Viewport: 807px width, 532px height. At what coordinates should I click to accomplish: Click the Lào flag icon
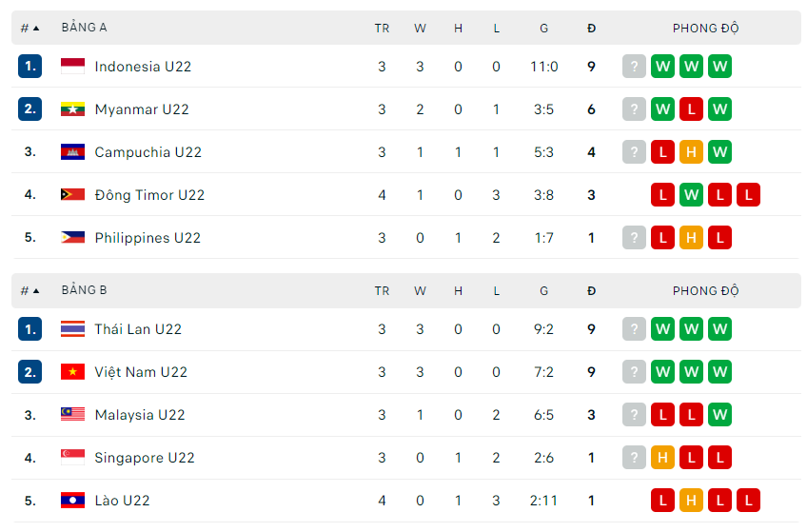(72, 501)
